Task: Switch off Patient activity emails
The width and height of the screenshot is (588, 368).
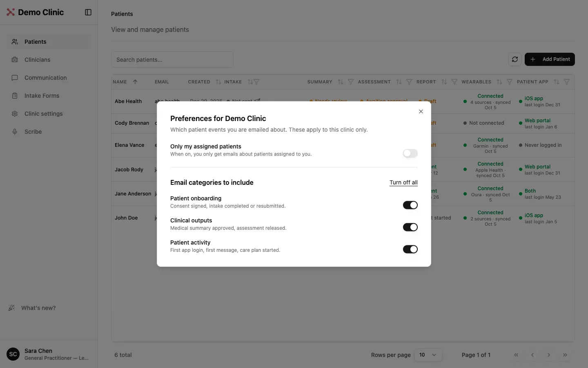Action: (x=410, y=249)
